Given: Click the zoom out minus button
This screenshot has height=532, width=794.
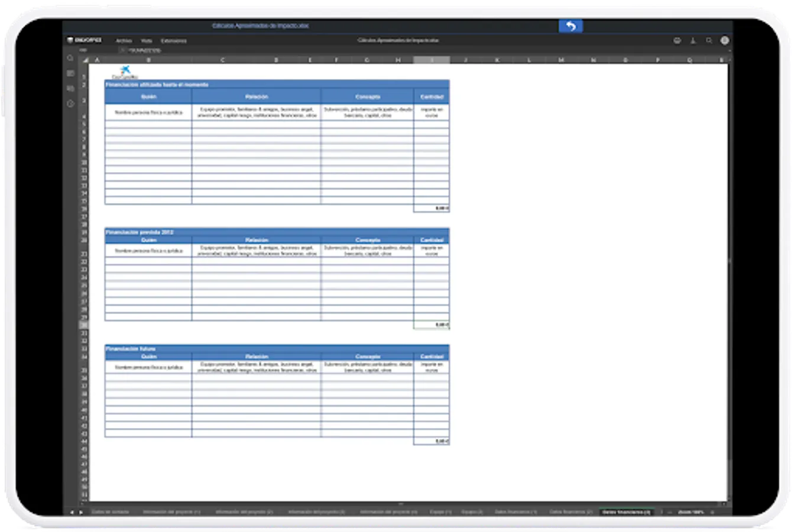Looking at the screenshot, I should click(671, 512).
